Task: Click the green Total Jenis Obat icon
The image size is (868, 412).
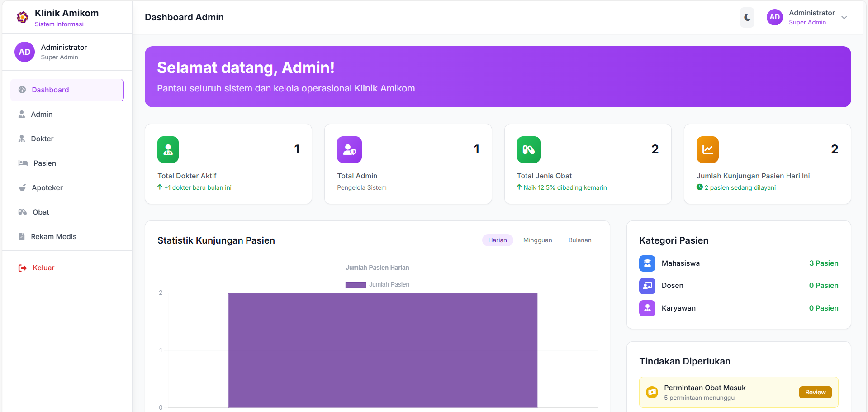Action: [528, 149]
